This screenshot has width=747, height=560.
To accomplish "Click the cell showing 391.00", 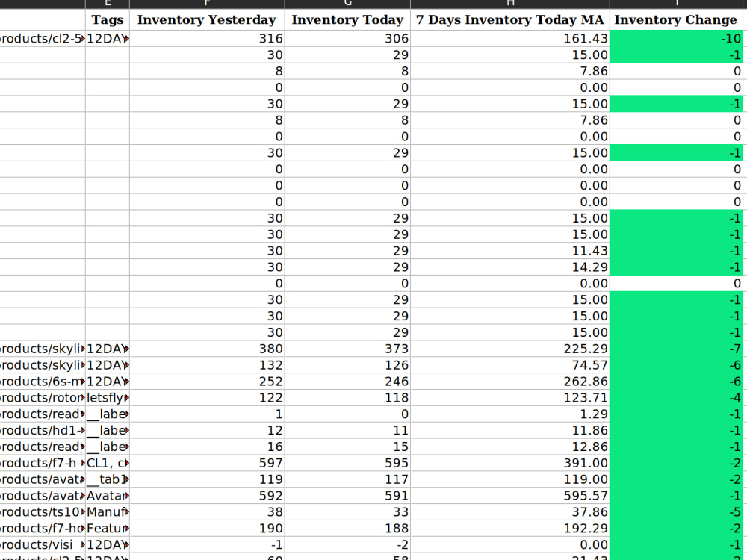I will coord(509,463).
